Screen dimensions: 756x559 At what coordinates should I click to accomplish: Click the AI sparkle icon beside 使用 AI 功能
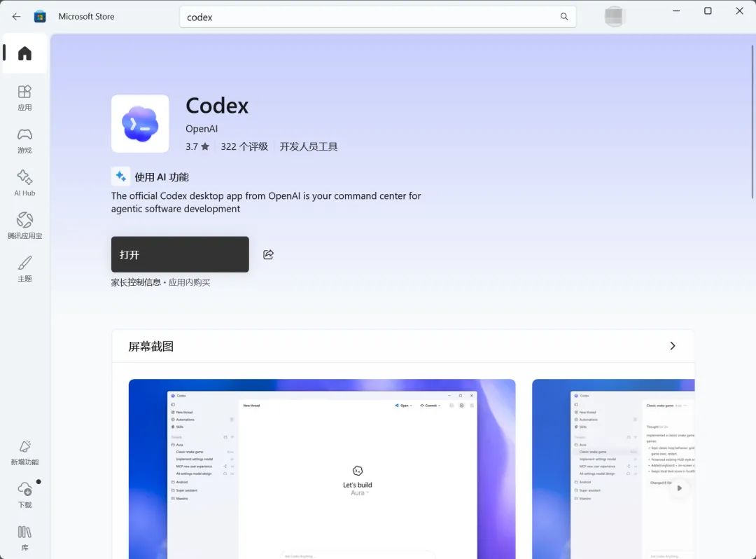pyautogui.click(x=120, y=177)
